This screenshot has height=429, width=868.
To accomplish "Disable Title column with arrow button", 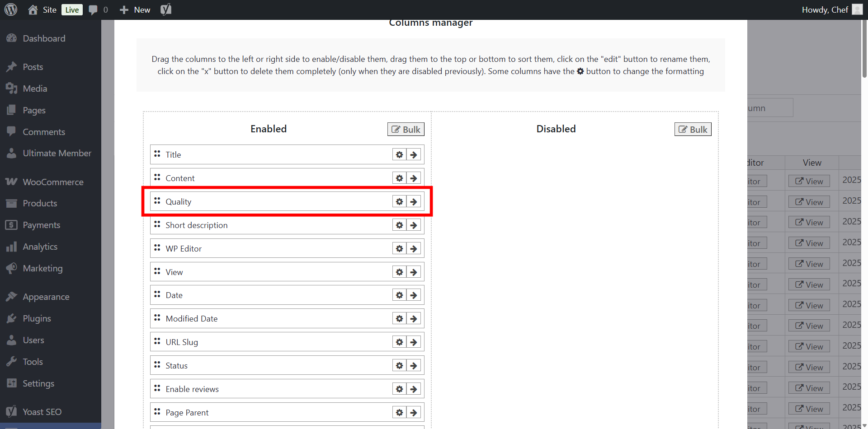I will pos(414,154).
